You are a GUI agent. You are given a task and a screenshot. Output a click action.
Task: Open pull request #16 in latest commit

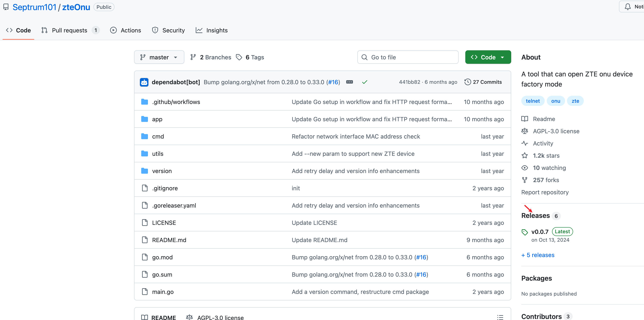point(333,82)
